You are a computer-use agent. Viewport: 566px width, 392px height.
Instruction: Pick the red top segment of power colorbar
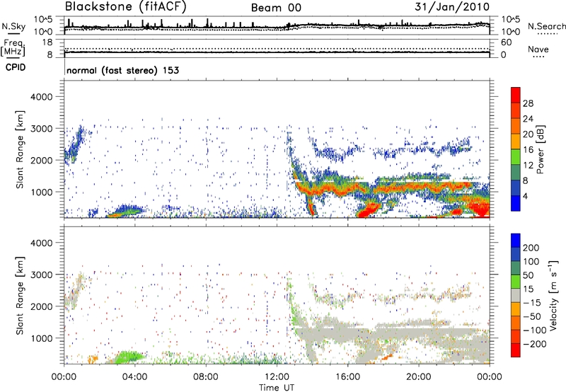(516, 95)
